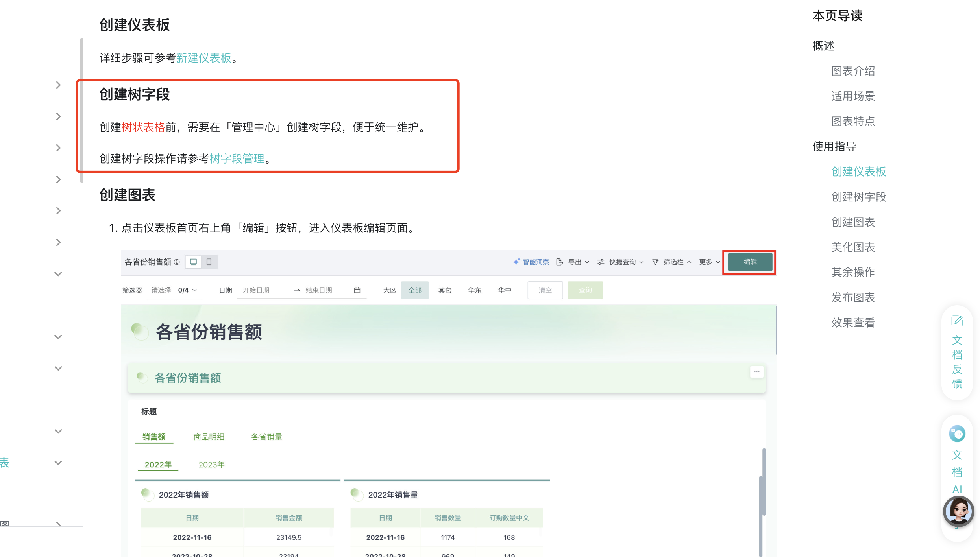The height and width of the screenshot is (557, 980).
Task: Open the calendar icon in the date filter
Action: pos(357,290)
